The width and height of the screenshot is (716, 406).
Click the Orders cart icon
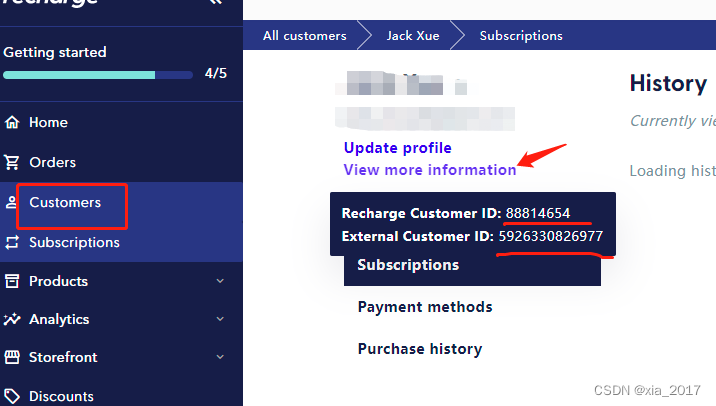coord(12,162)
